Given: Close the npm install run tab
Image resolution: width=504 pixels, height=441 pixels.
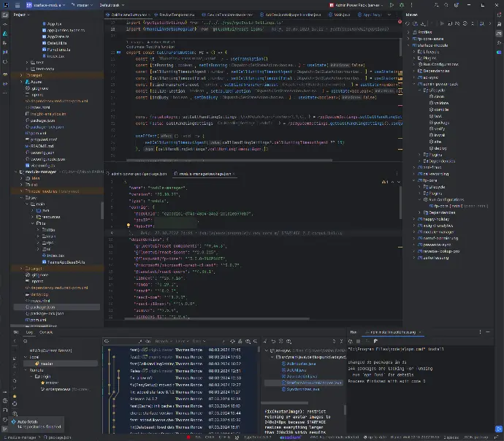Looking at the screenshot, I should (x=420, y=332).
